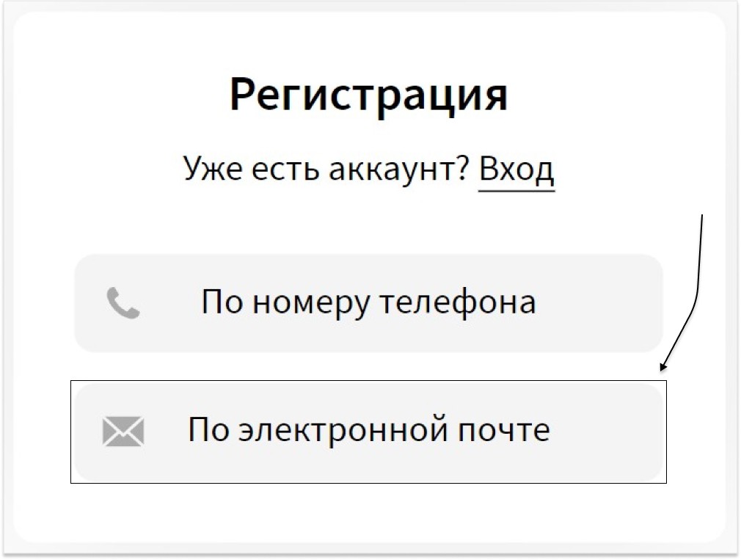Click the phone handset icon
741x560 pixels.
click(x=123, y=303)
